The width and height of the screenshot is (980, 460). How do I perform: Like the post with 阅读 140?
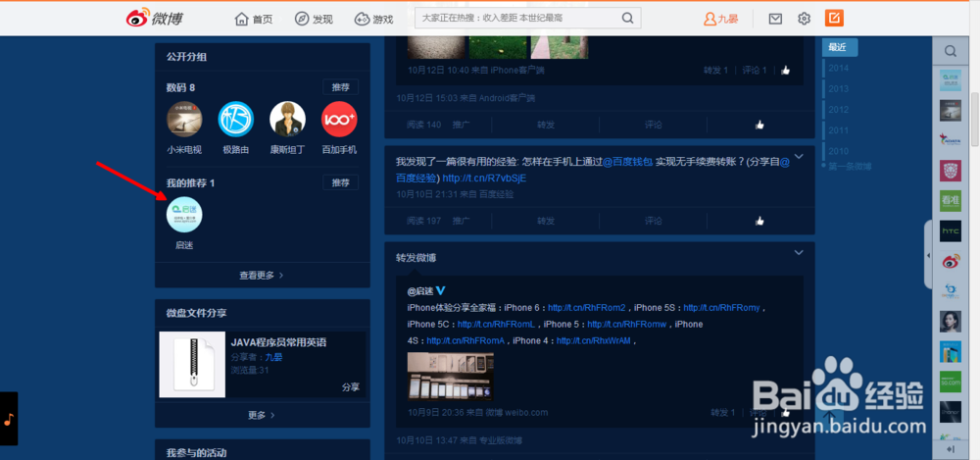pyautogui.click(x=760, y=125)
